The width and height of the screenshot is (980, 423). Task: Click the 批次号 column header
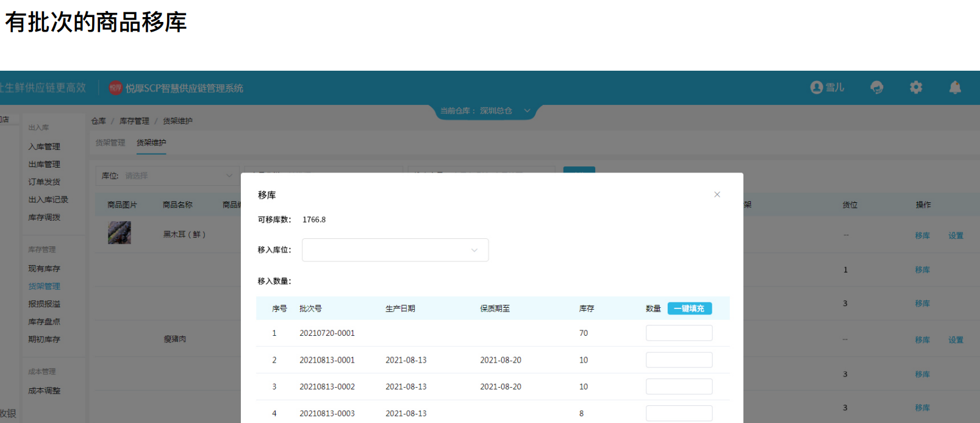pyautogui.click(x=310, y=308)
